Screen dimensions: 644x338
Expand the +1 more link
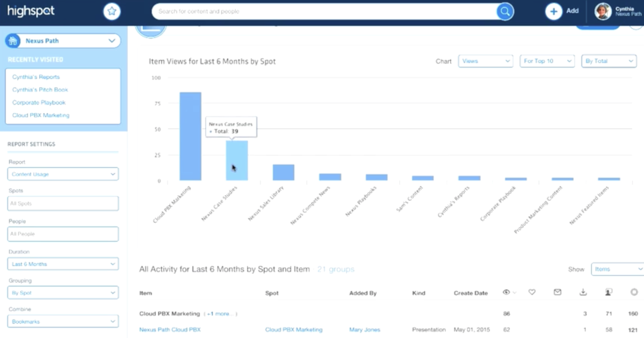tap(220, 314)
